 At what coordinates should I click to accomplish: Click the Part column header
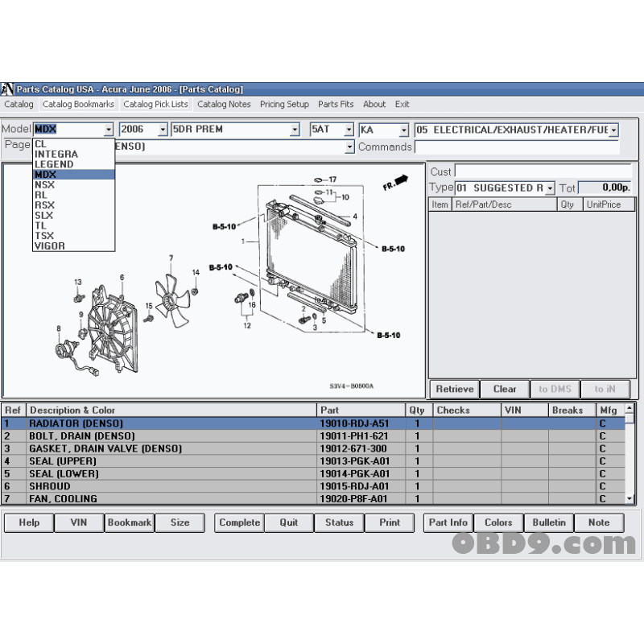coord(361,411)
